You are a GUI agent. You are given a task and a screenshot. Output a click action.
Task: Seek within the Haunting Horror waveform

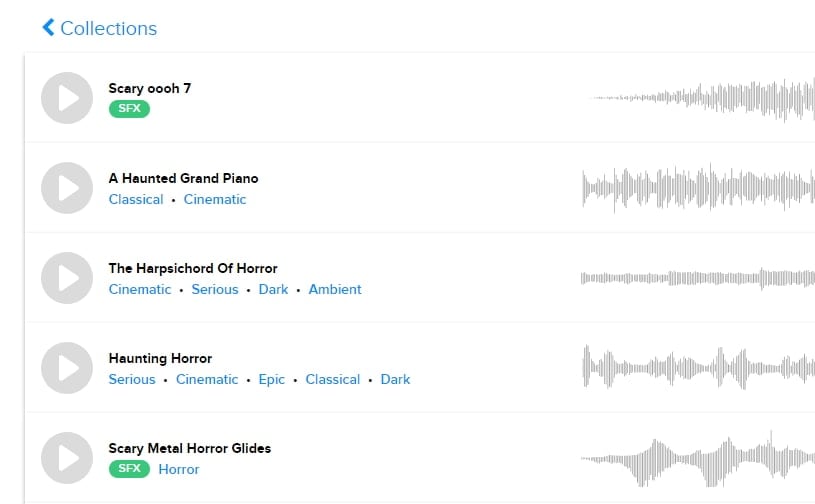click(698, 368)
